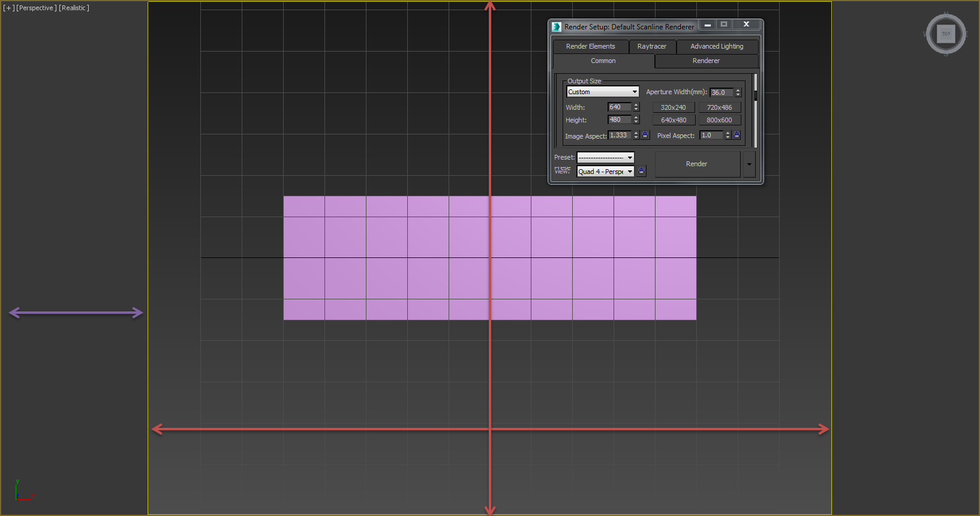The image size is (980, 516).
Task: Click the Width spinner arrows
Action: (x=636, y=107)
